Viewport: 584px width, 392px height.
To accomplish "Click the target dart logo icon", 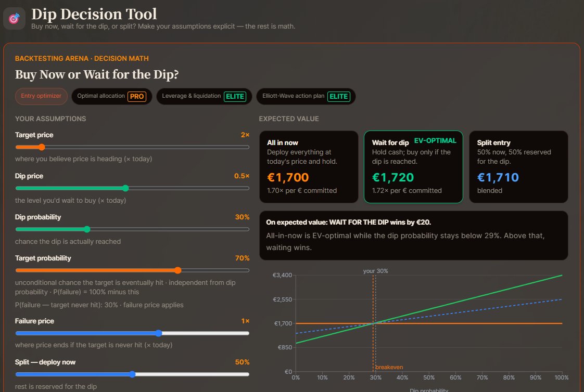I will click(x=14, y=18).
